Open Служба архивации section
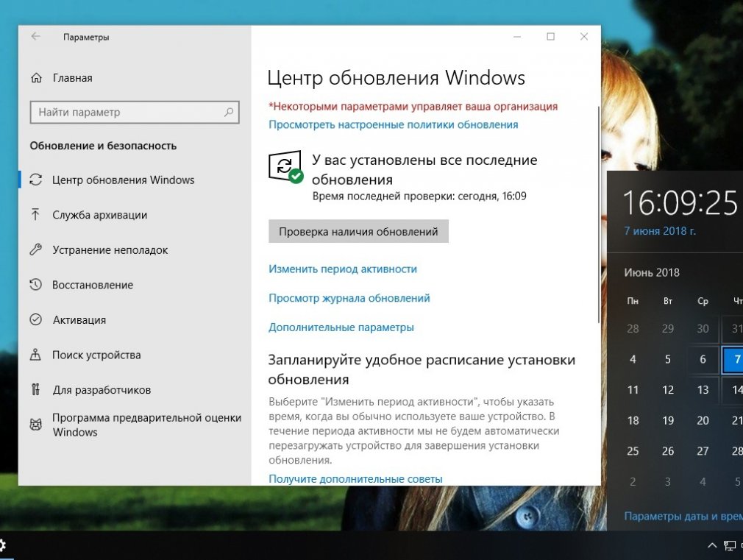This screenshot has width=743, height=560. [135, 215]
